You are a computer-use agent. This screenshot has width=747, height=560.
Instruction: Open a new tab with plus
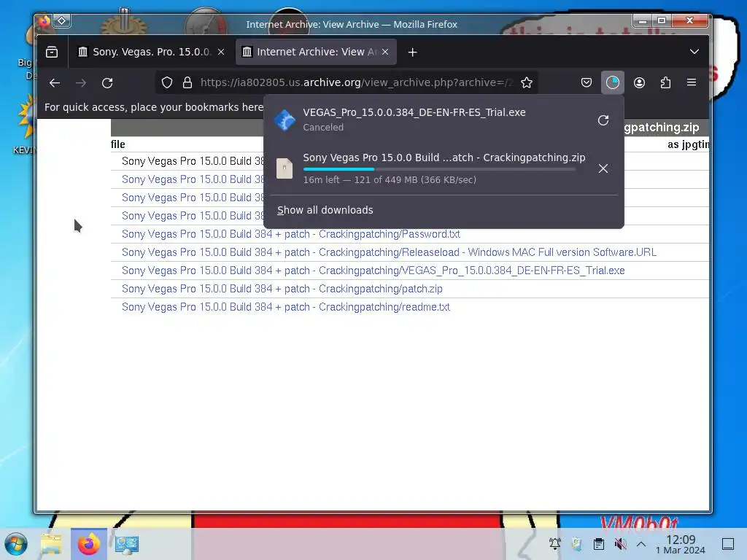point(413,52)
